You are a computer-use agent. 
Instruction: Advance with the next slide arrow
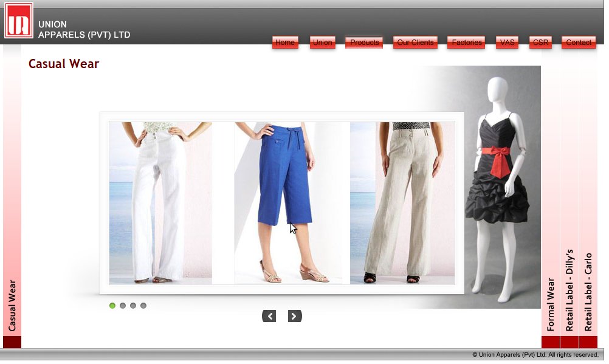(295, 316)
